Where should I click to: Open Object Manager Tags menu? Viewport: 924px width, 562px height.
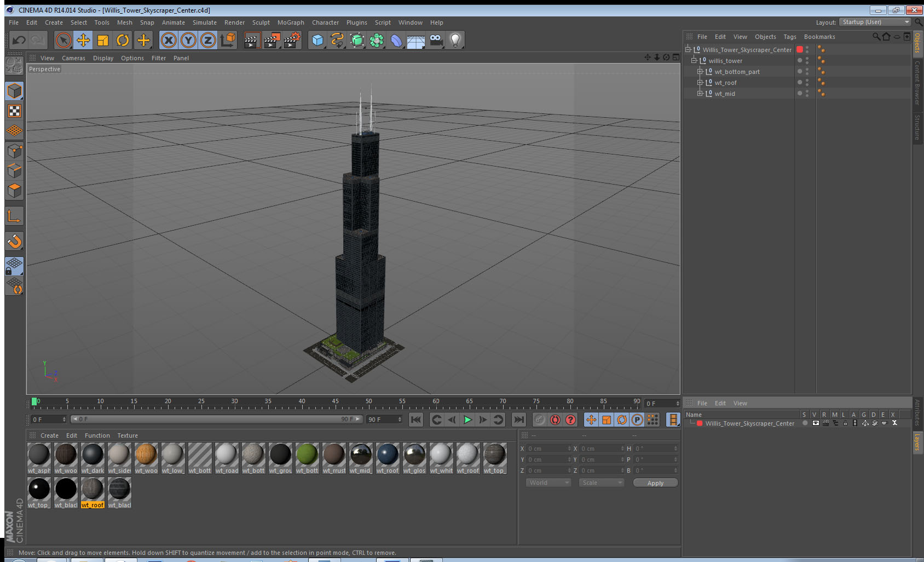coord(790,37)
